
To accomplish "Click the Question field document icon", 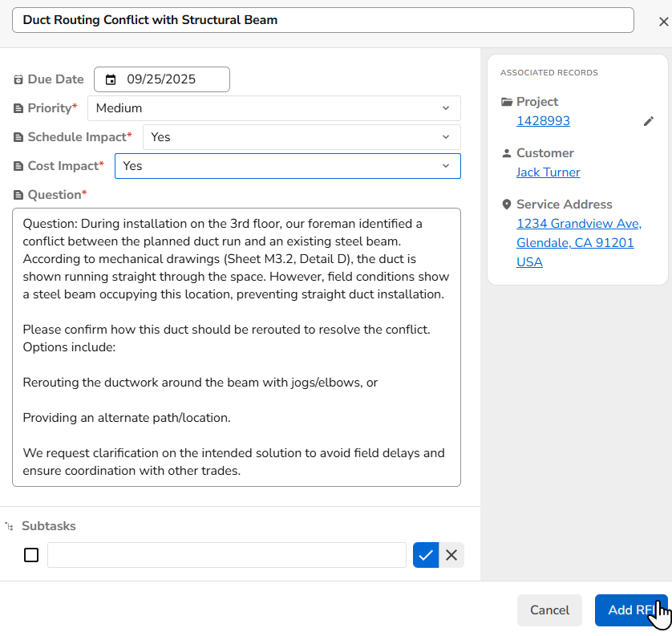I will click(18, 196).
